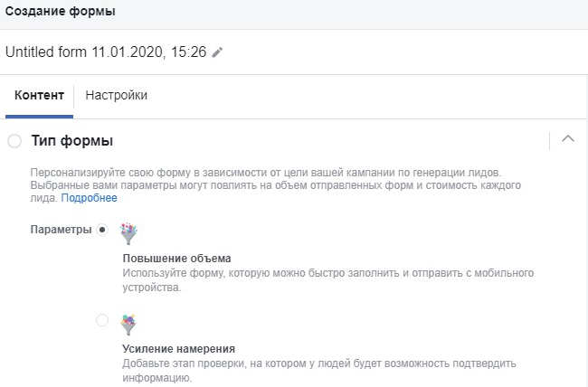Click the paragraph starting with Персонализируйте свою форму

275,185
